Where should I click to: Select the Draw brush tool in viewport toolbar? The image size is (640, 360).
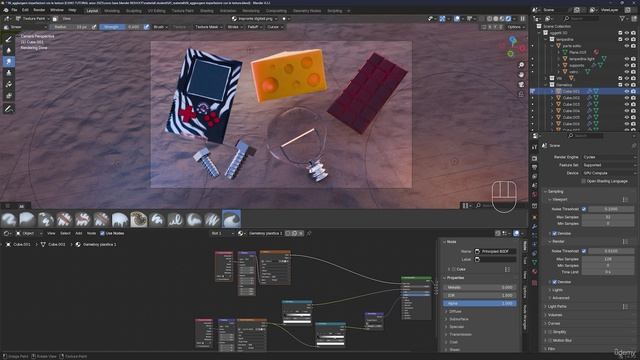9,39
